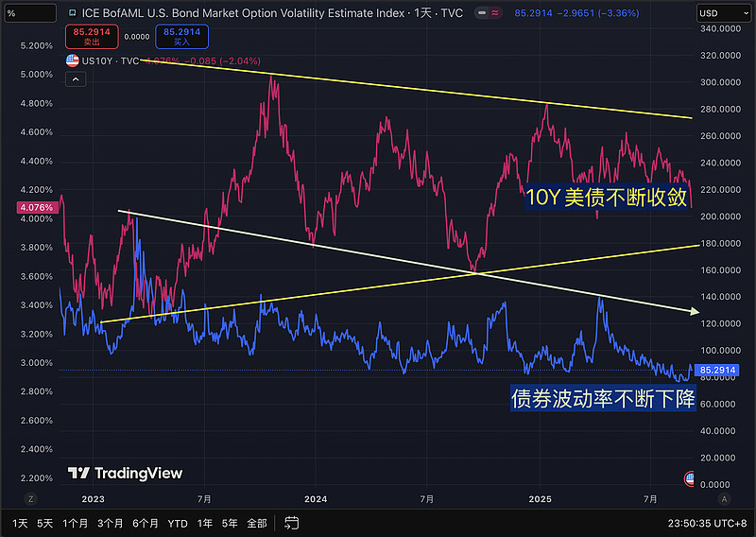Click the US10Y comparison symbol label
756x537 pixels.
99,61
